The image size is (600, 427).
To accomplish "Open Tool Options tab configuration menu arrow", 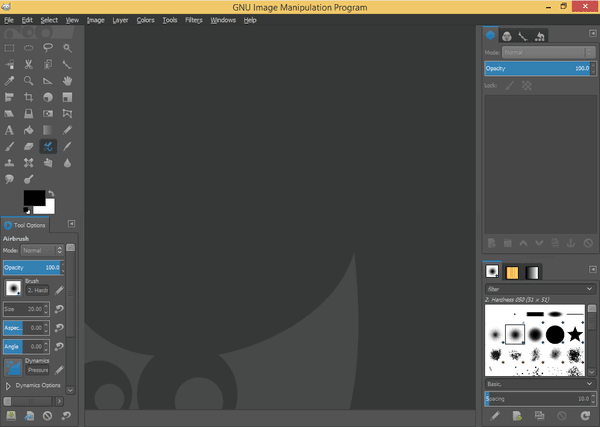I will (x=71, y=224).
